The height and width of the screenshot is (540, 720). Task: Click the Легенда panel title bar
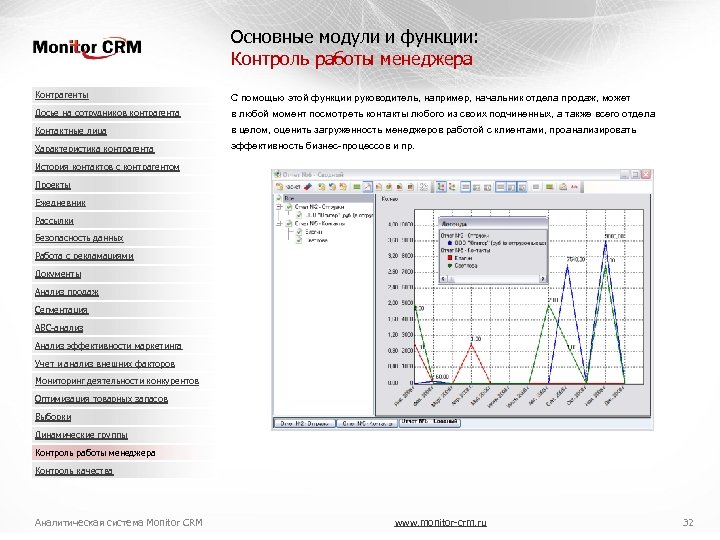pyautogui.click(x=493, y=224)
